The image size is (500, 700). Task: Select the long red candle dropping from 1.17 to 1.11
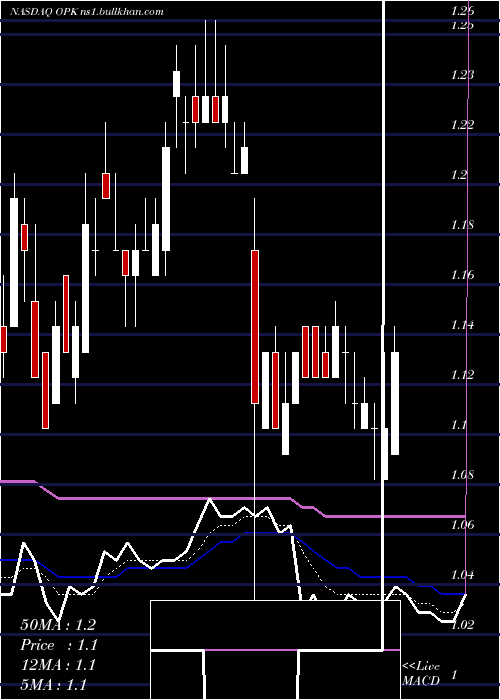click(255, 327)
